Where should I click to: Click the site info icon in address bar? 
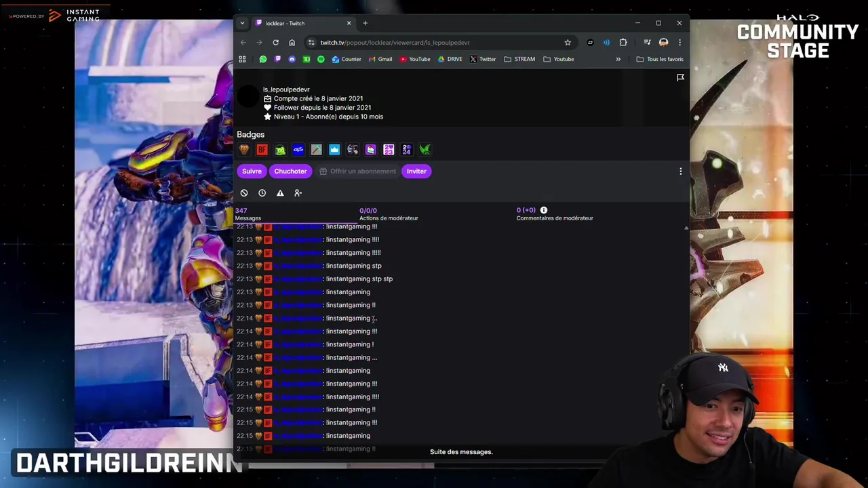311,43
